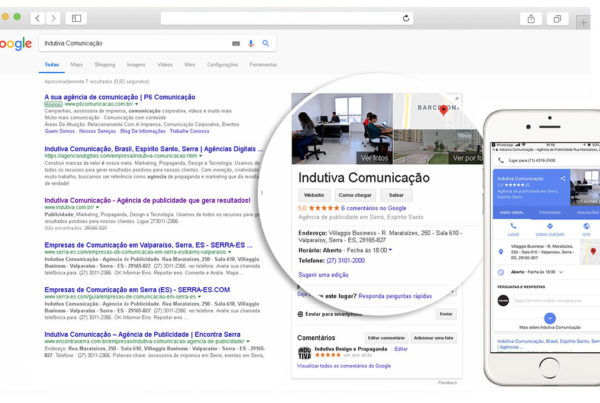Screen dimensions: 600x403
Task: Open the 'Quem Somos' ad sublink
Action: (60, 131)
